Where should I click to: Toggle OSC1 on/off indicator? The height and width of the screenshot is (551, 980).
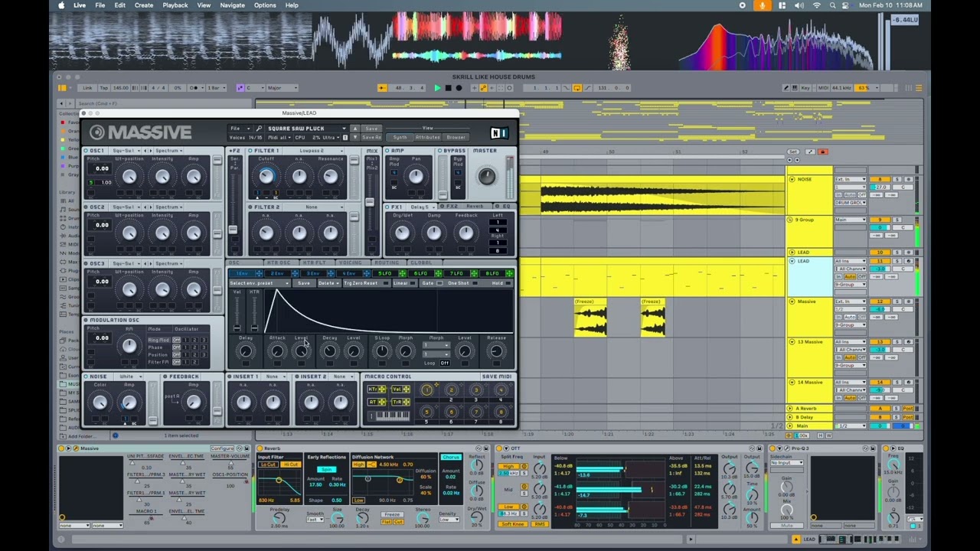point(86,151)
